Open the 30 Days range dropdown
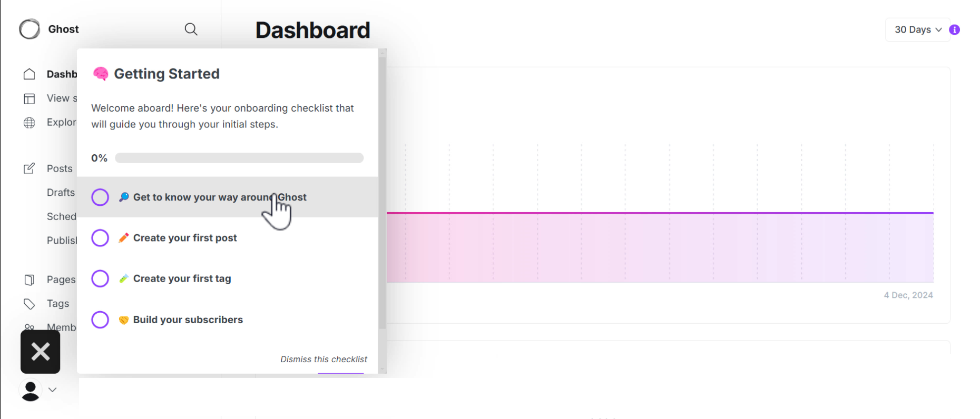Image resolution: width=980 pixels, height=419 pixels. pyautogui.click(x=917, y=30)
